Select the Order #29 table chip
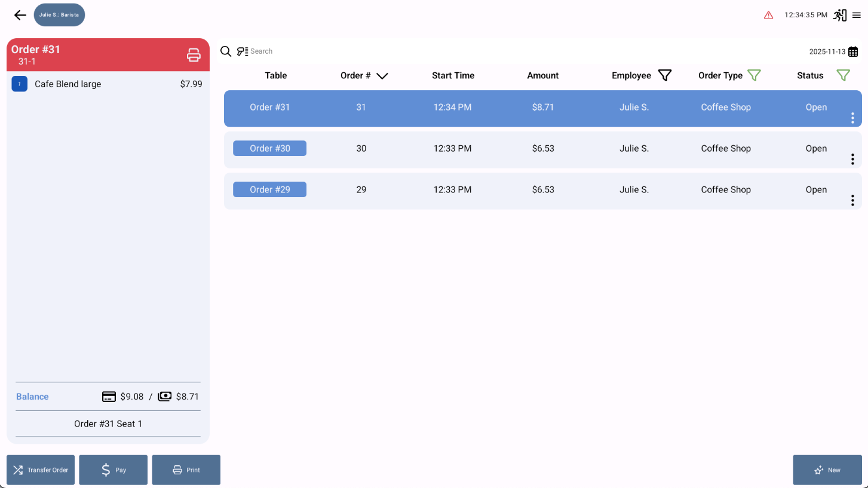 point(269,189)
